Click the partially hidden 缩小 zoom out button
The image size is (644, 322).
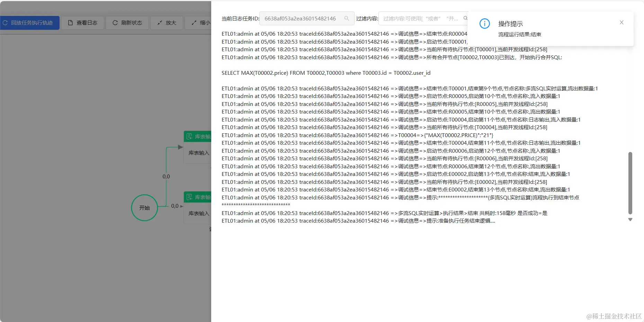click(x=198, y=23)
